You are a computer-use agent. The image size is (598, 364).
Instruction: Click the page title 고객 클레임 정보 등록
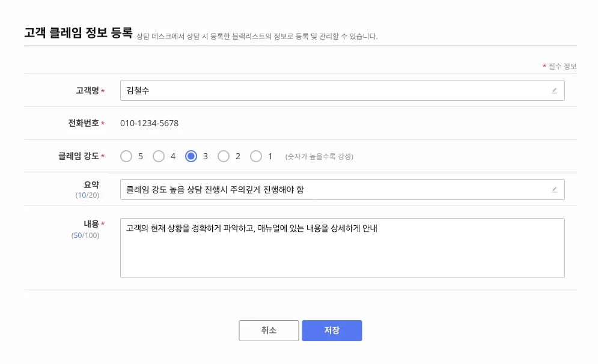pos(76,35)
